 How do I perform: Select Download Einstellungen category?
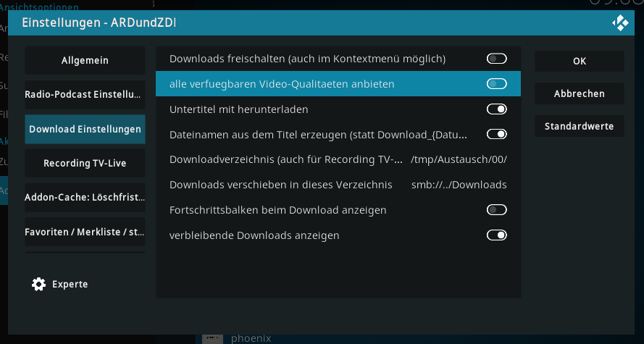[85, 129]
